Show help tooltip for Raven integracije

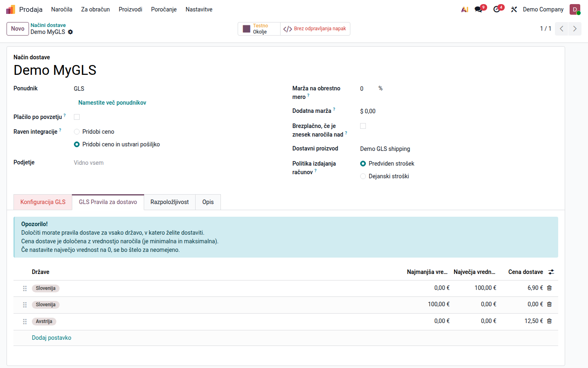(x=60, y=130)
